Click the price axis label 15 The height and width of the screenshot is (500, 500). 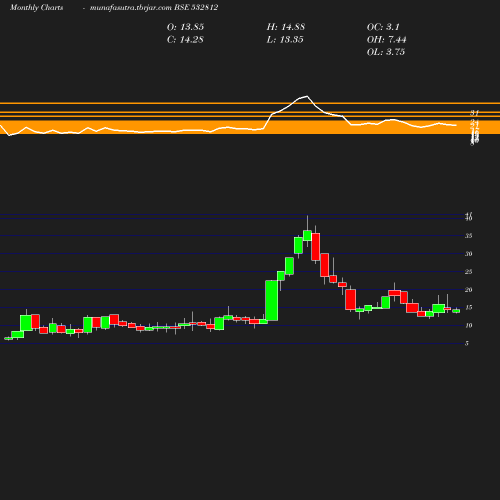(469, 308)
